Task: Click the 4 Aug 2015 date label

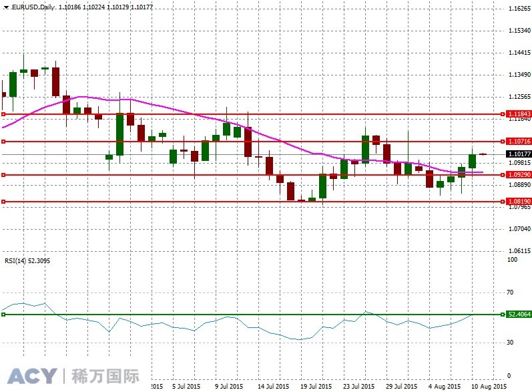Action: tap(445, 386)
